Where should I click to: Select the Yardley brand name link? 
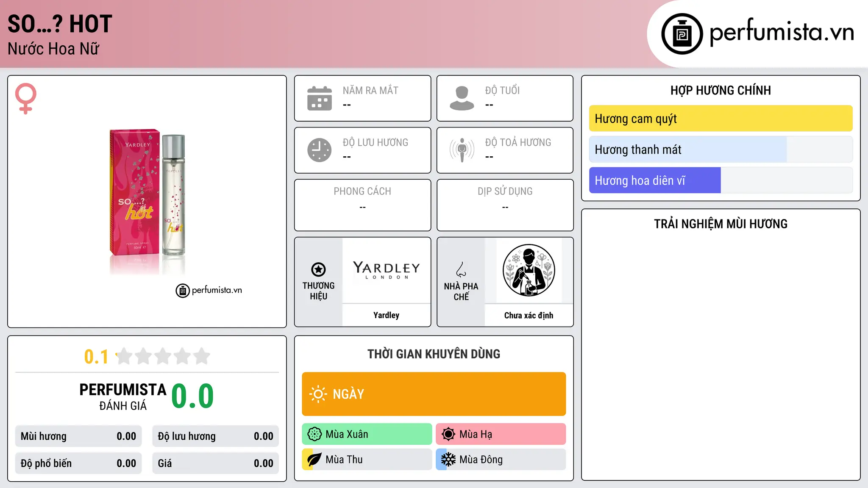[386, 315]
